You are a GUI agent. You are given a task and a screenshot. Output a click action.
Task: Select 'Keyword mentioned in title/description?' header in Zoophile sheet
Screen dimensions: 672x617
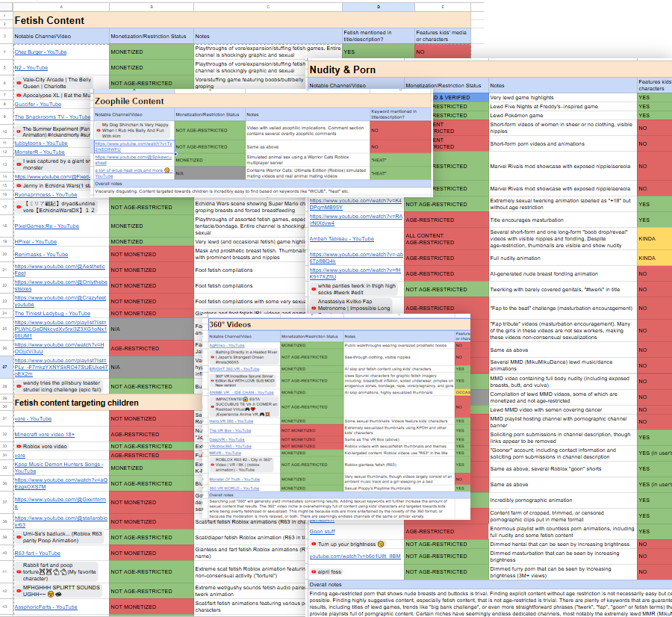tap(400, 114)
